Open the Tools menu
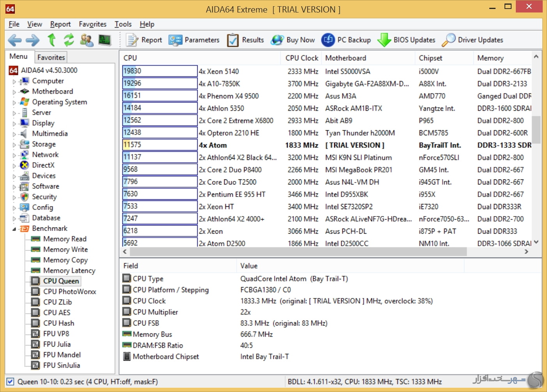This screenshot has height=392, width=547. point(123,24)
